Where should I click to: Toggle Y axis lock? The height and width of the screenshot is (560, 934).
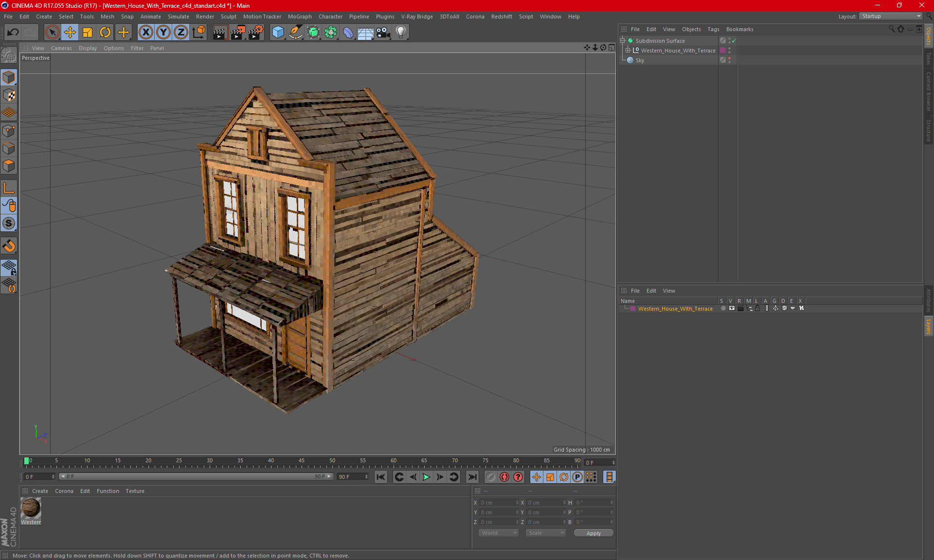[163, 32]
